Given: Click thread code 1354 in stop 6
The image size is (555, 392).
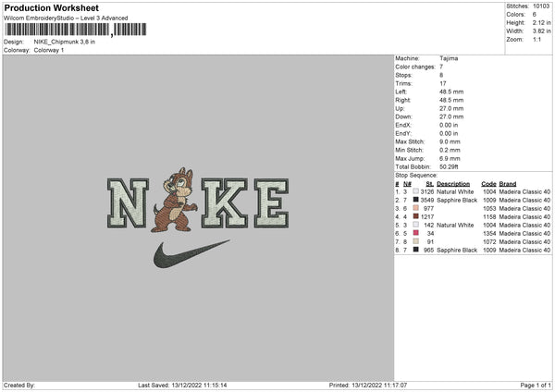Looking at the screenshot, I should click(x=489, y=234).
